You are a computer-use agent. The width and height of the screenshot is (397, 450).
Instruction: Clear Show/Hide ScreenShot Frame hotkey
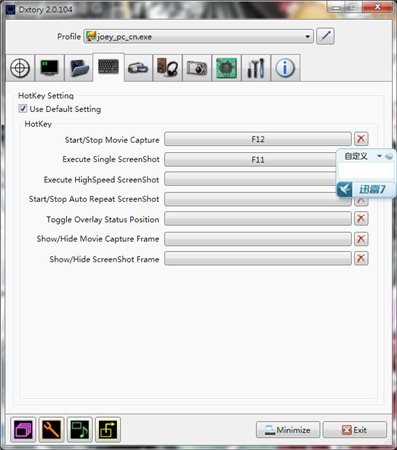pyautogui.click(x=361, y=258)
